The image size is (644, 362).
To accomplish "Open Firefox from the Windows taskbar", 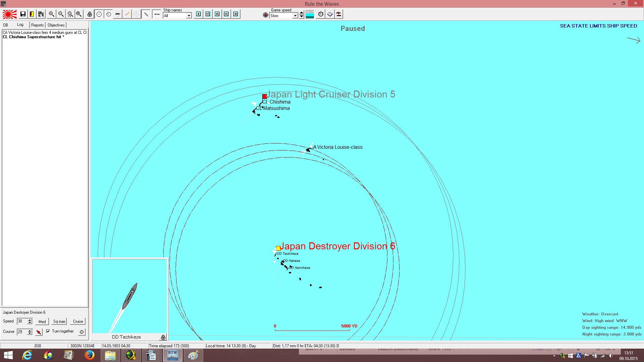I will pyautogui.click(x=89, y=355).
